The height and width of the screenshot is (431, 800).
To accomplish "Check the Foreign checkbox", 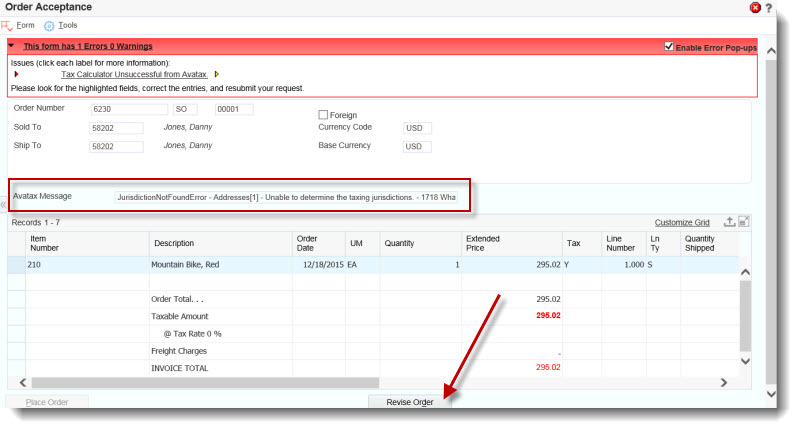I will tap(323, 115).
